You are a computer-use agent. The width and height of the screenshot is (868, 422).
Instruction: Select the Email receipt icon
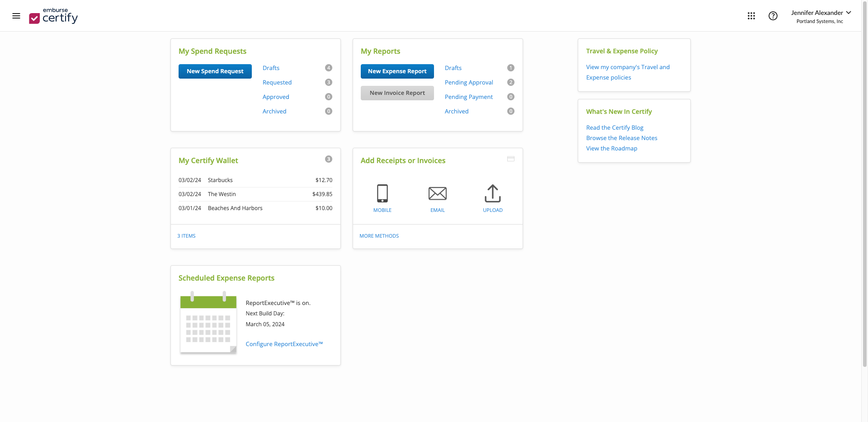point(437,193)
